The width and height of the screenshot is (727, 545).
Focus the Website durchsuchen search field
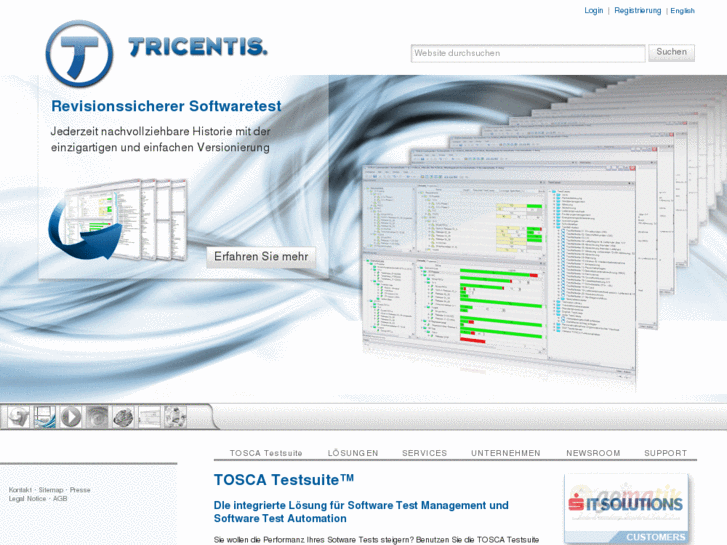coord(528,53)
